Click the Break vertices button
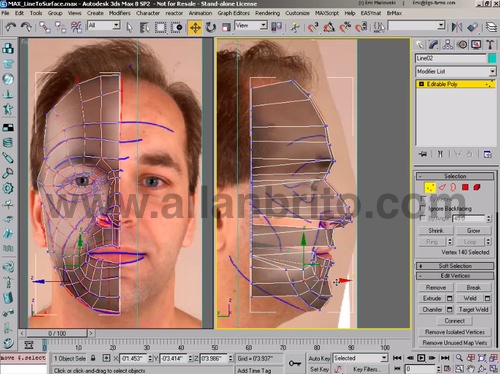The height and width of the screenshot is (374, 500). pos(473,287)
